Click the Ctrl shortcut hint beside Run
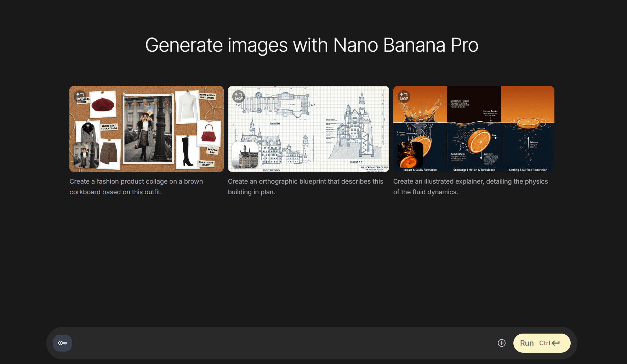The height and width of the screenshot is (364, 627). tap(544, 343)
